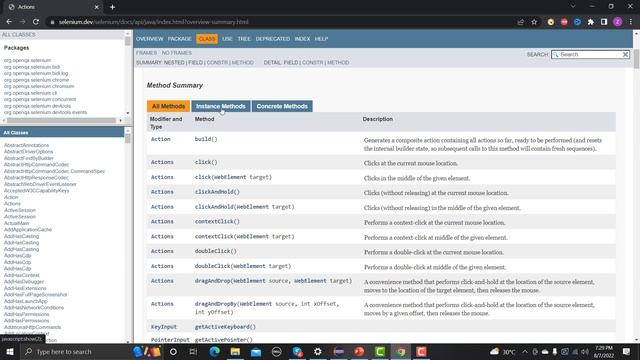Click the blue arrow extension icon

tap(577, 22)
